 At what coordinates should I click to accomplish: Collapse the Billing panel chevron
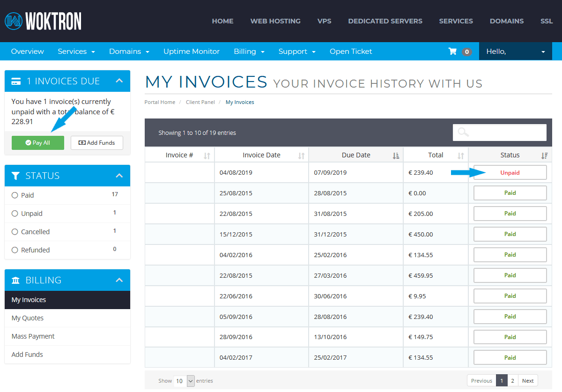coord(119,280)
